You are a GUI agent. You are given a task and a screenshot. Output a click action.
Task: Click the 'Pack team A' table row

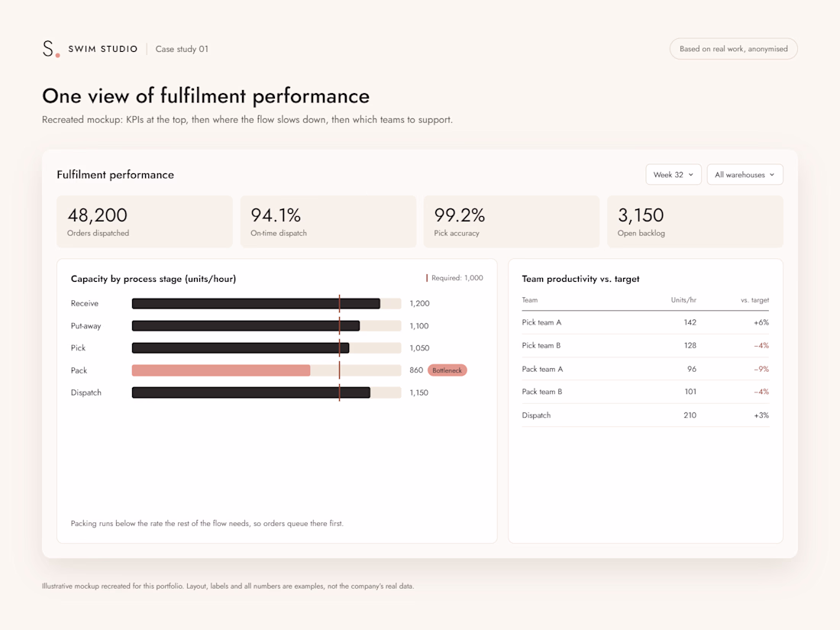pyautogui.click(x=645, y=369)
